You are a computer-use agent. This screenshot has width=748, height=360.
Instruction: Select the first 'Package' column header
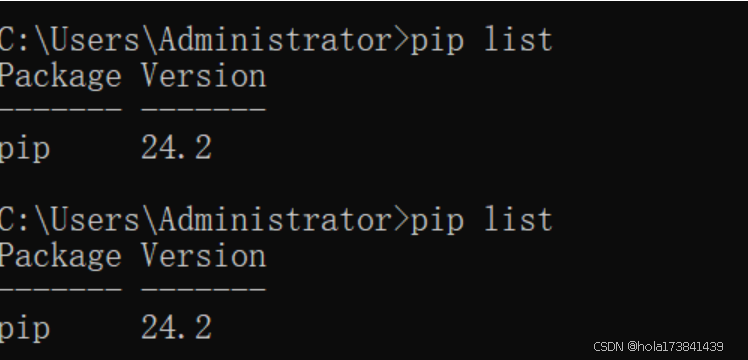coord(61,77)
